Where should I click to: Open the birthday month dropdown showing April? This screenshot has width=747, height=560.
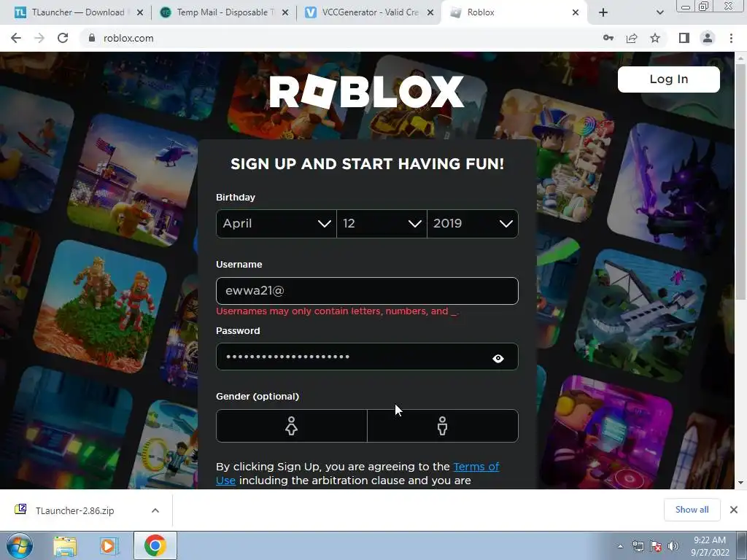[x=276, y=223]
